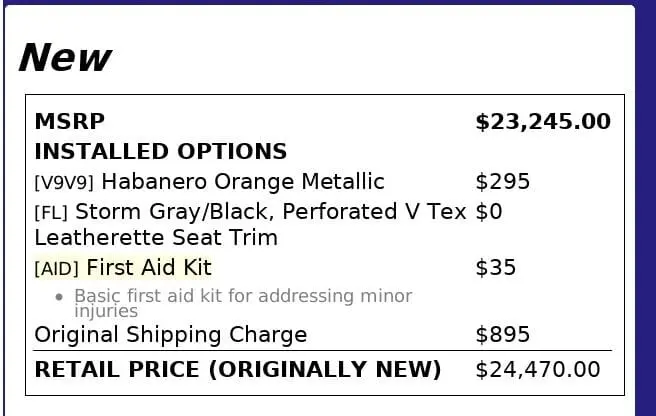Image resolution: width=656 pixels, height=416 pixels.
Task: Click the $35 First Aid Kit price
Action: pyautogui.click(x=495, y=268)
